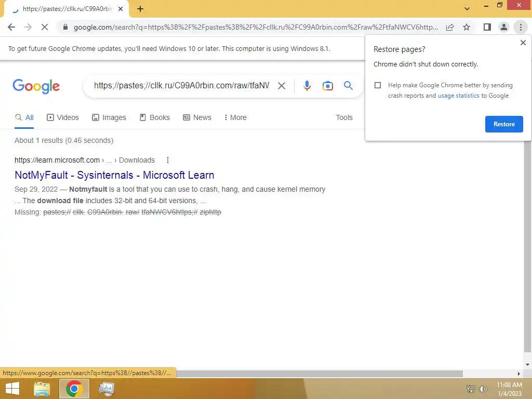Open the usage statistics link

coord(458,96)
